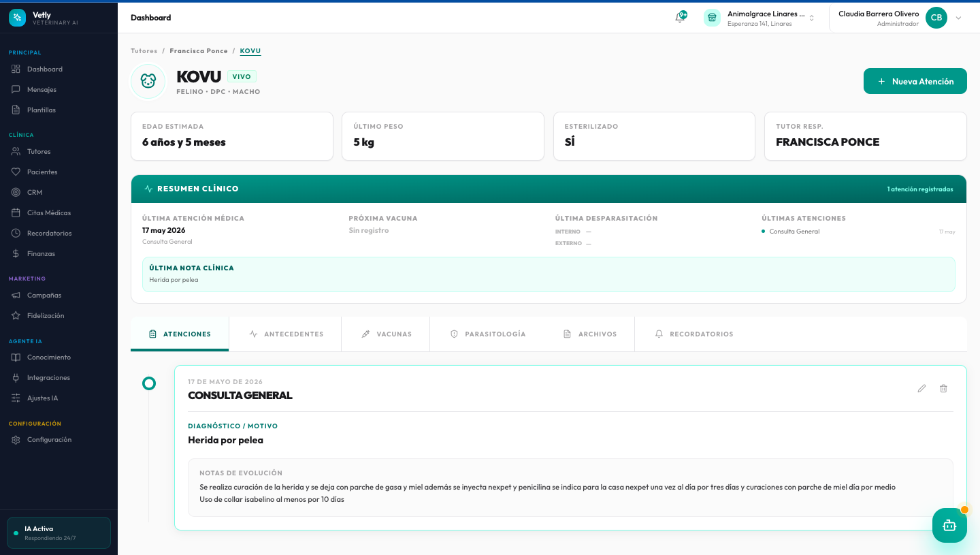Image resolution: width=980 pixels, height=555 pixels.
Task: Click the CRM target icon
Action: pos(16,192)
